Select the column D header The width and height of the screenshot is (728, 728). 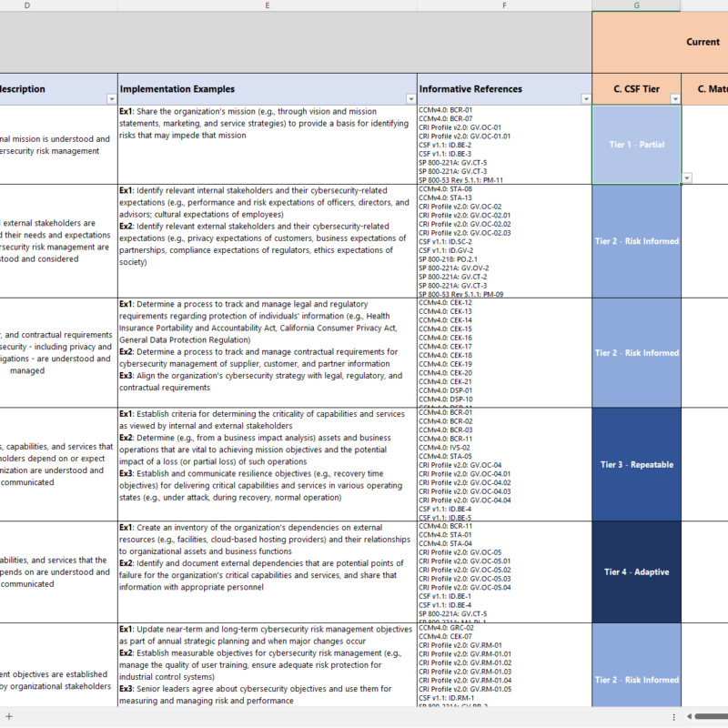(x=27, y=5)
